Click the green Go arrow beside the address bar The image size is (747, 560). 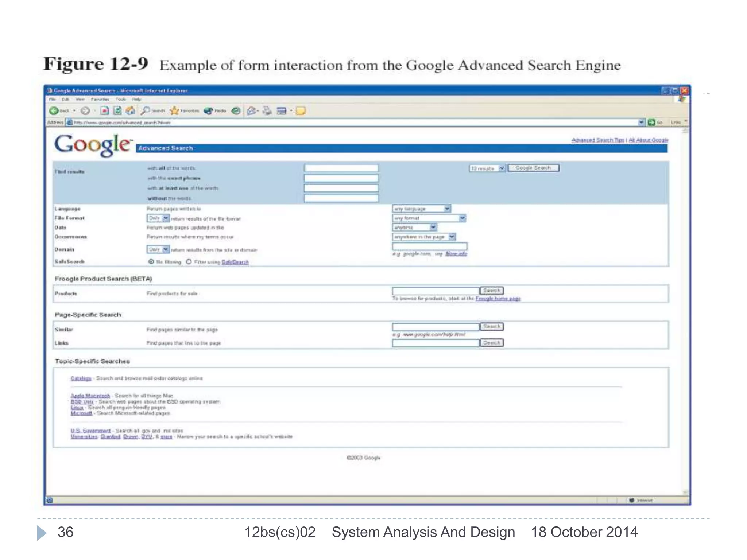pos(651,122)
